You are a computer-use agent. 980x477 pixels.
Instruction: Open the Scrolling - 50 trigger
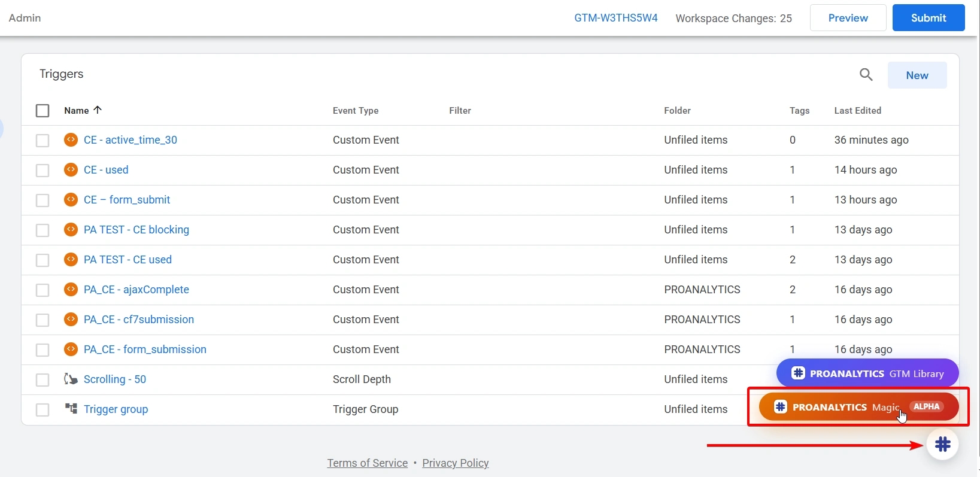[115, 379]
